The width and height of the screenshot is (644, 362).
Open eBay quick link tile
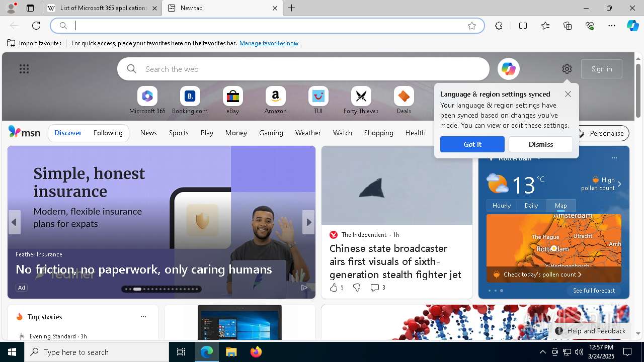232,101
